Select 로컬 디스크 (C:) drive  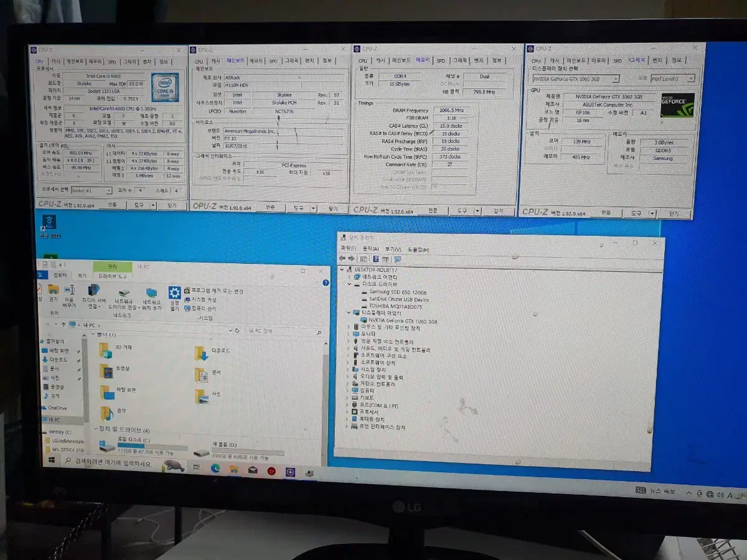pos(143,447)
